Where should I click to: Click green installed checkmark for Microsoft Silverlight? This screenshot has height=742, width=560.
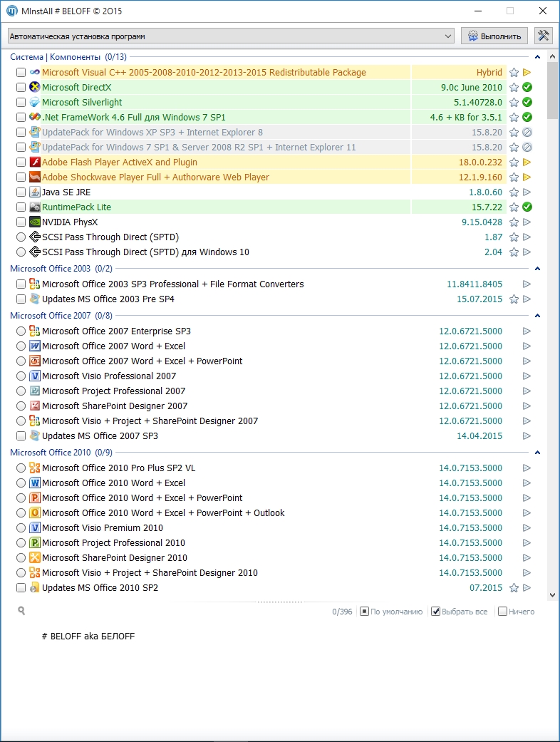coord(527,102)
